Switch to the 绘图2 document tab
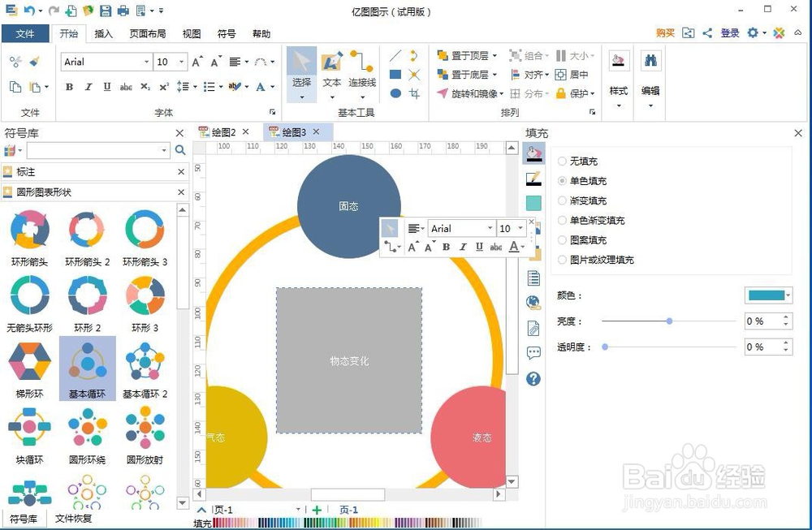 [x=223, y=132]
